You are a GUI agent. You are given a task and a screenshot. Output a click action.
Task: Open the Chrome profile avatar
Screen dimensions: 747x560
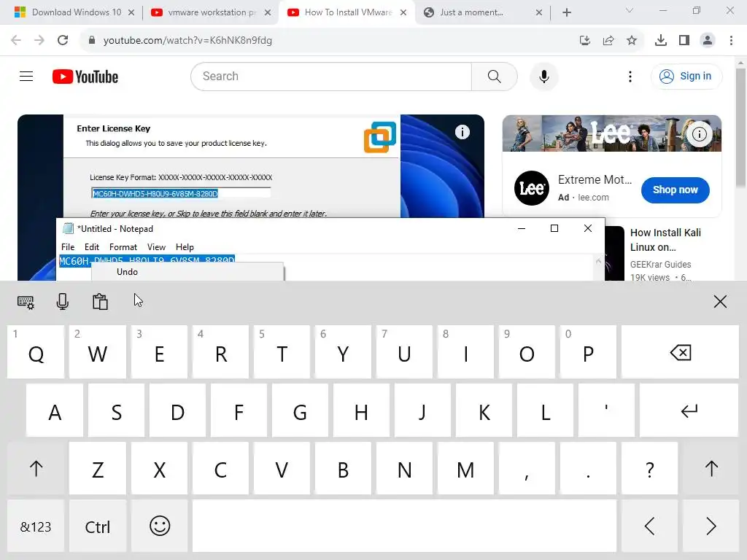(x=708, y=41)
